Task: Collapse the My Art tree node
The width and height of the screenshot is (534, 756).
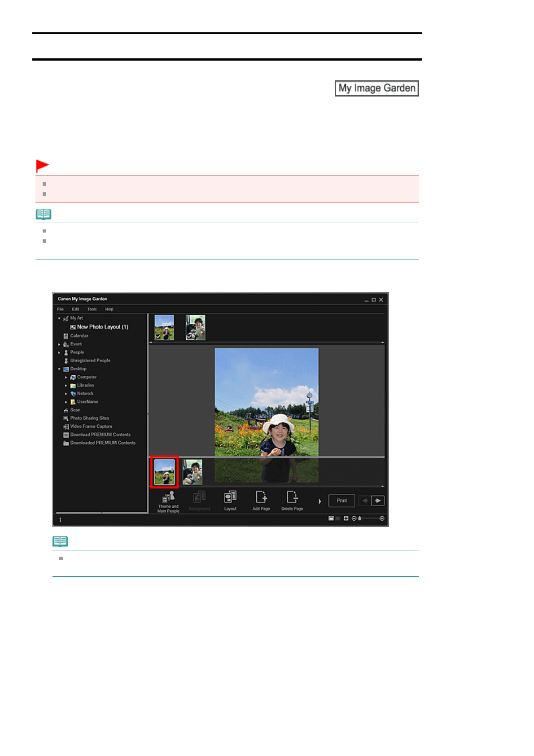Action: pyautogui.click(x=59, y=318)
